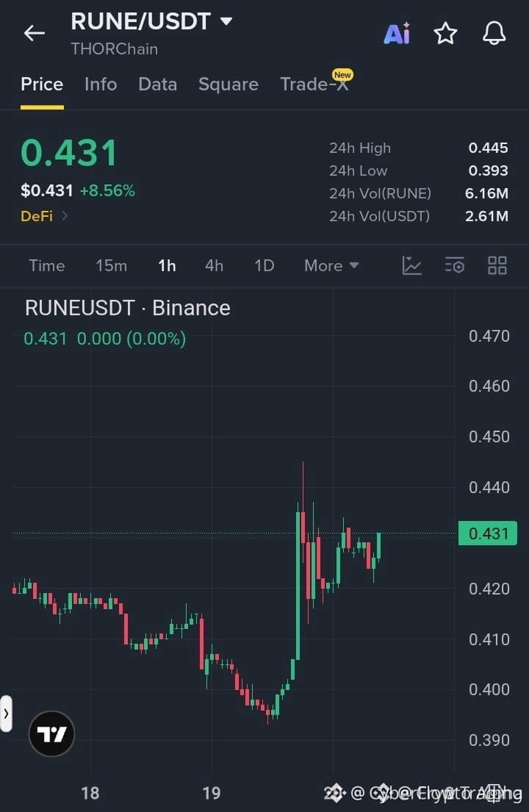The height and width of the screenshot is (812, 529).
Task: Open the AI assistant icon
Action: [397, 34]
